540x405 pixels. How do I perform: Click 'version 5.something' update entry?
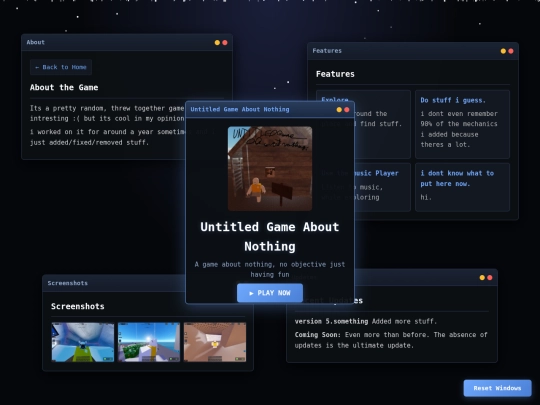pos(365,321)
